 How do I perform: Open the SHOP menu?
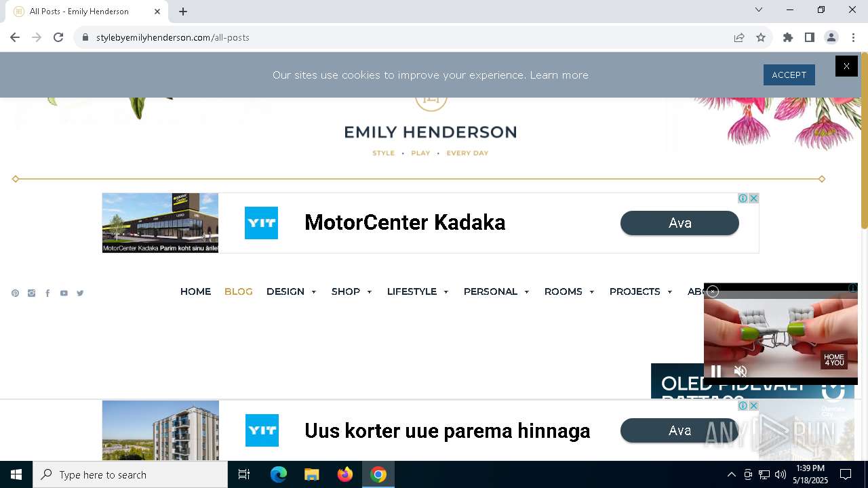tap(346, 291)
